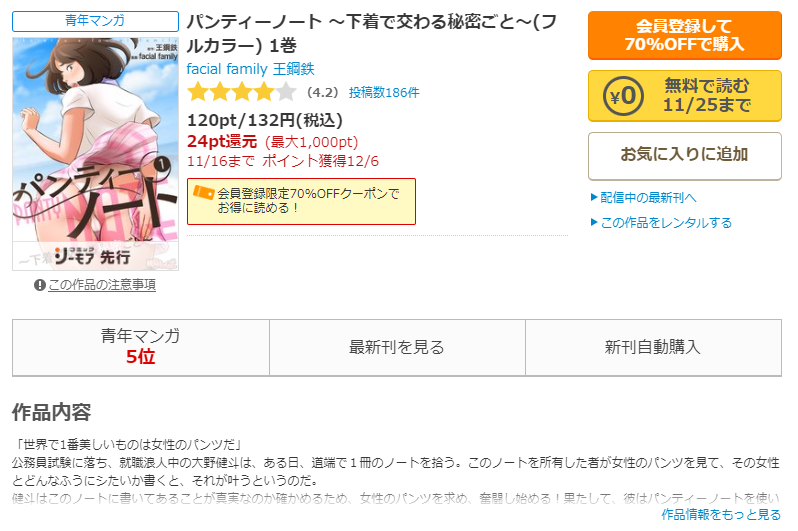The width and height of the screenshot is (798, 531).
Task: Click the blue arrow before 配信中の最新刊へ
Action: click(x=593, y=197)
